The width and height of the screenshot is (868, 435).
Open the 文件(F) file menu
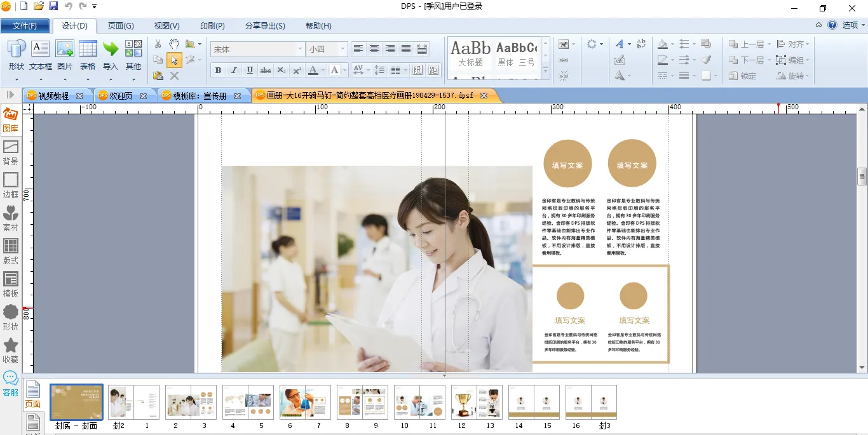tap(25, 26)
